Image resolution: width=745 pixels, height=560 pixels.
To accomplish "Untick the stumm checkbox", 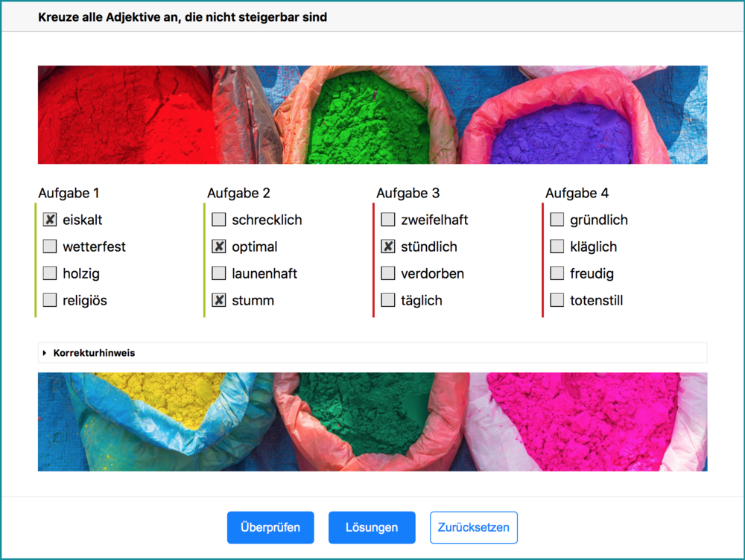I will (x=219, y=299).
